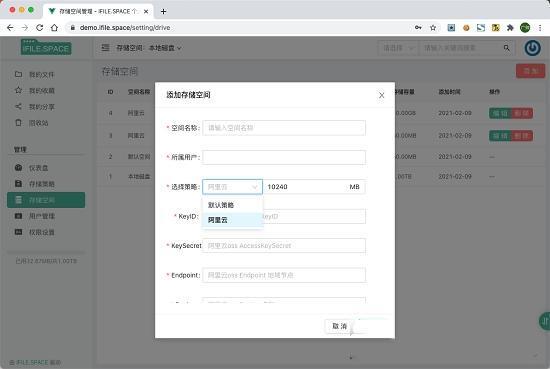
Task: Click green edit button for row ID 3
Action: click(500, 135)
